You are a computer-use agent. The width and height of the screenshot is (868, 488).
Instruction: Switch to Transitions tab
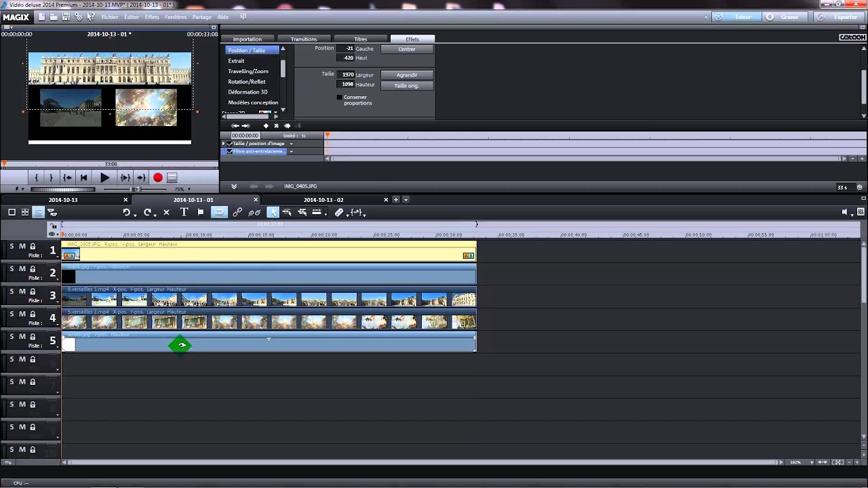point(304,39)
